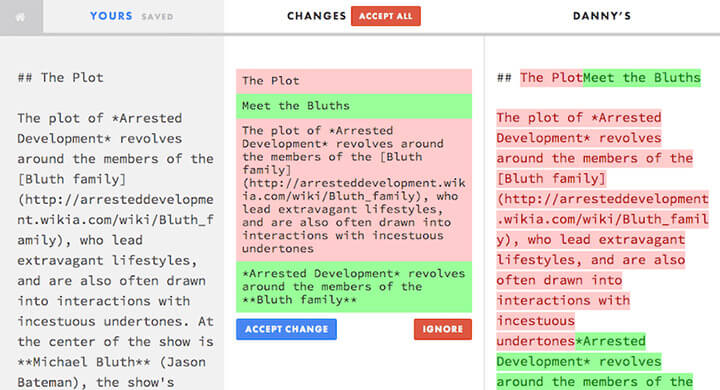The width and height of the screenshot is (720, 390).
Task: Click the blue ACCEPT CHANGE button
Action: [x=287, y=329]
